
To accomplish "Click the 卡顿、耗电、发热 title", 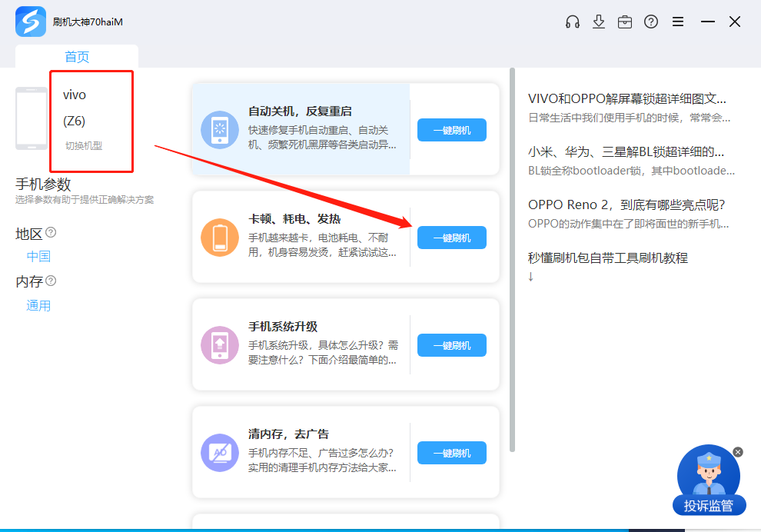I will click(x=294, y=219).
